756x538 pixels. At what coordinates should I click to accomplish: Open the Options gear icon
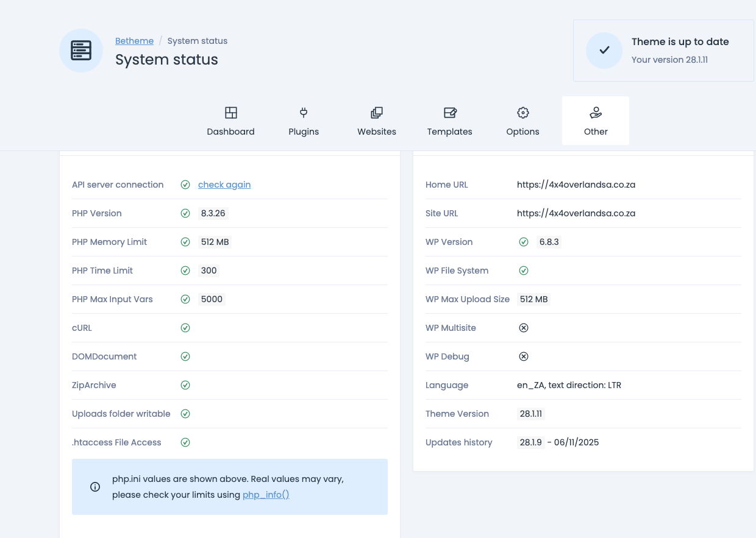coord(522,113)
